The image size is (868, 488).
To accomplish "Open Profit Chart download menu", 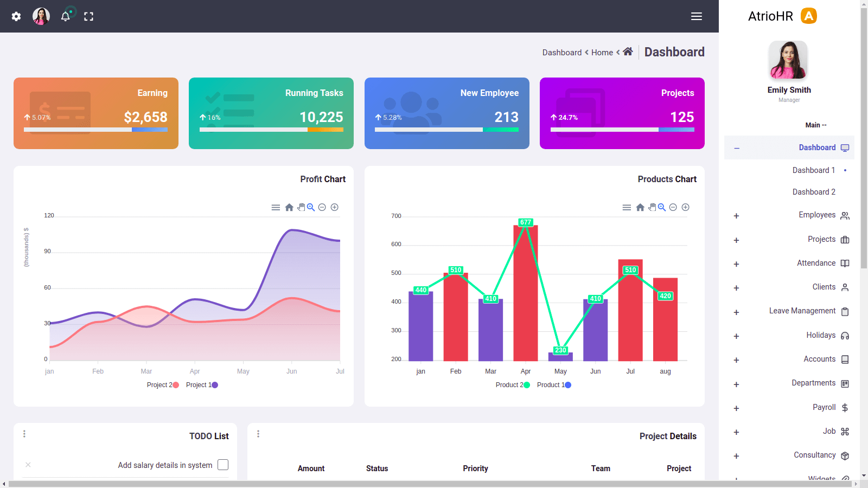I will (276, 207).
